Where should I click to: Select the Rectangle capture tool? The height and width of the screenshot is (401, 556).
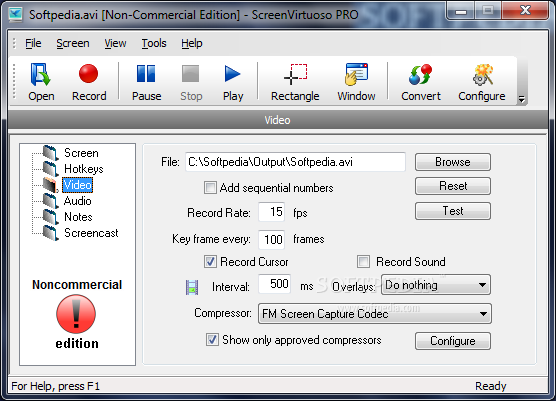pyautogui.click(x=295, y=82)
